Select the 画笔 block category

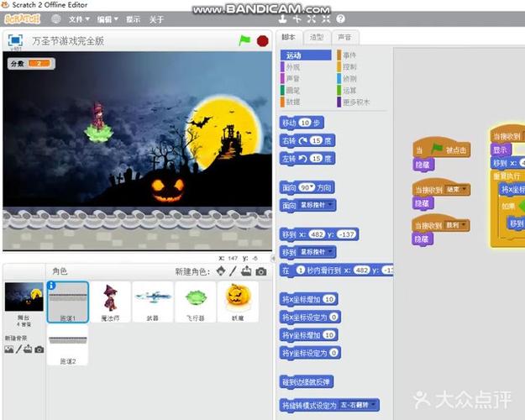click(306, 91)
